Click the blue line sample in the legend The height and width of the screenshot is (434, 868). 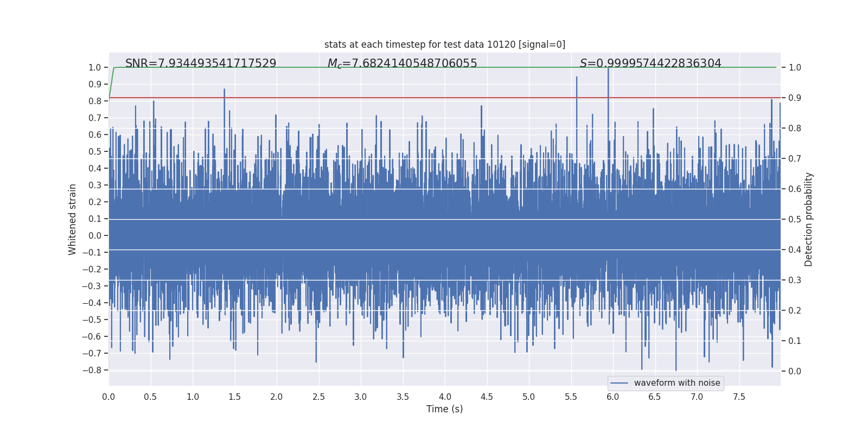619,383
